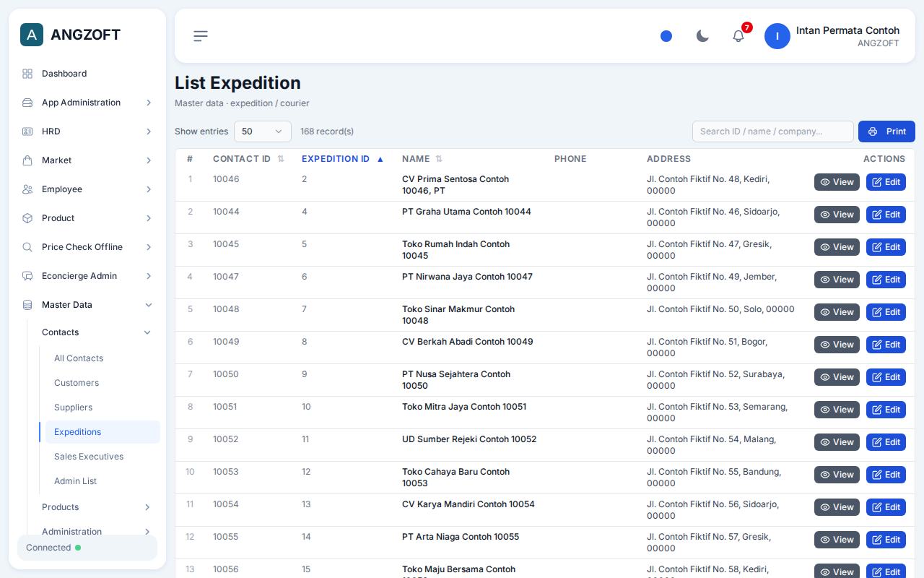924x578 pixels.
Task: Toggle Expedition ID sort direction arrow
Action: coord(380,159)
